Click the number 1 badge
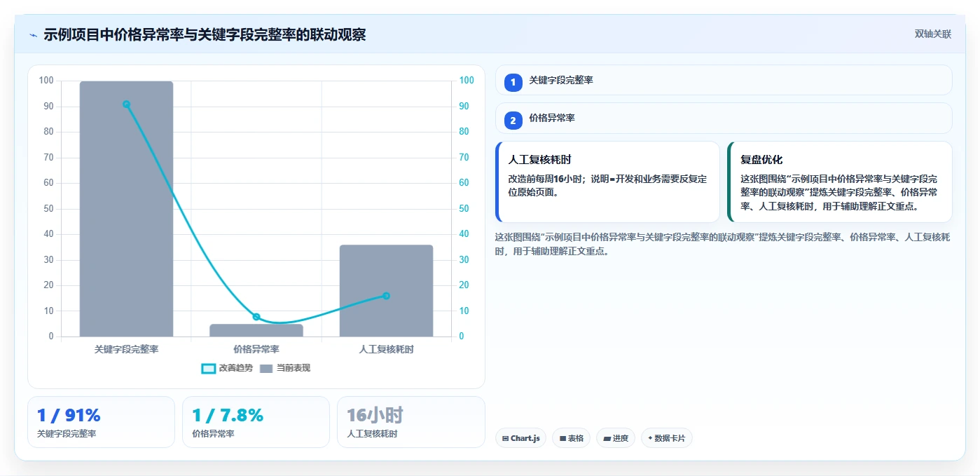980x476 pixels. tap(513, 83)
